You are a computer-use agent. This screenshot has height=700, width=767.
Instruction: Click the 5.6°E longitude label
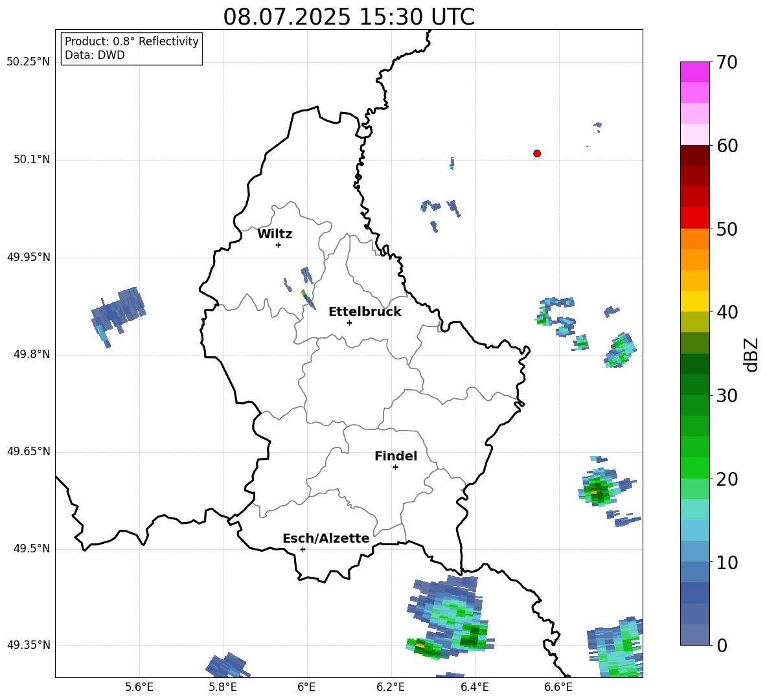pos(139,687)
